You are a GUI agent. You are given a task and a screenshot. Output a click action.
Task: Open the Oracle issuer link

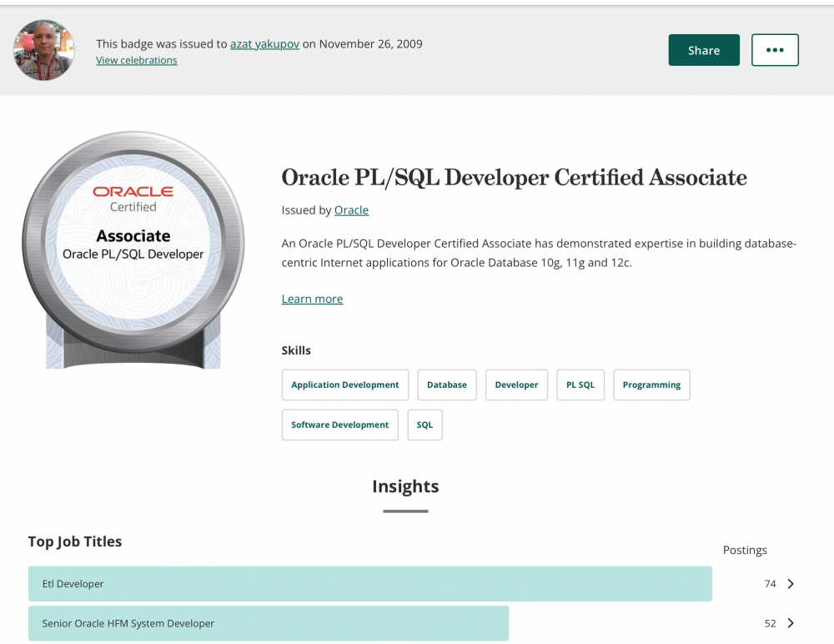pos(351,210)
